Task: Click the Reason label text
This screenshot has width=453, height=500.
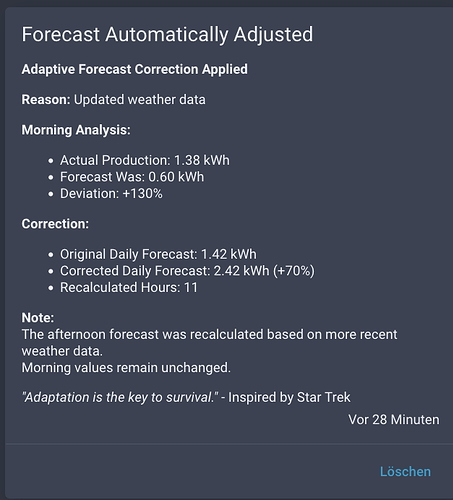Action: (46, 100)
